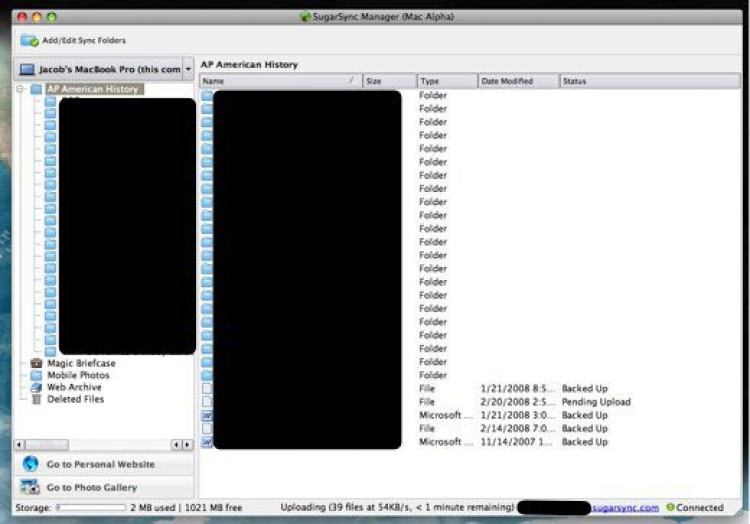Screen dimensions: 750x524
Task: Click the sidebar horizontal scrollbar thumb
Action: (x=46, y=445)
